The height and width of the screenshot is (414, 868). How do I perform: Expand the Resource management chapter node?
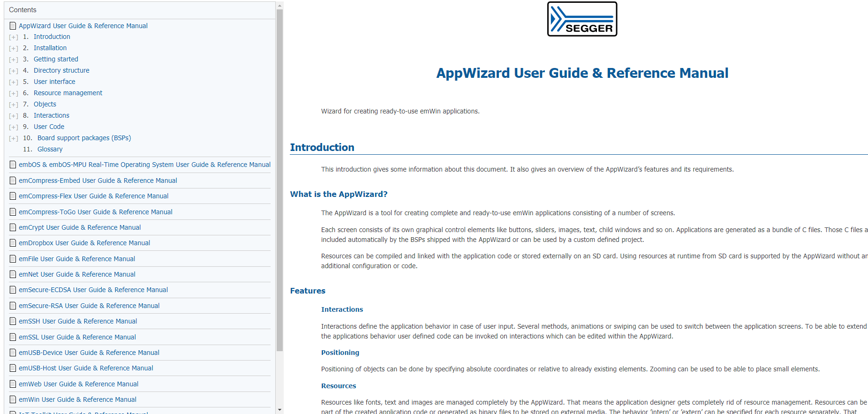coord(14,93)
